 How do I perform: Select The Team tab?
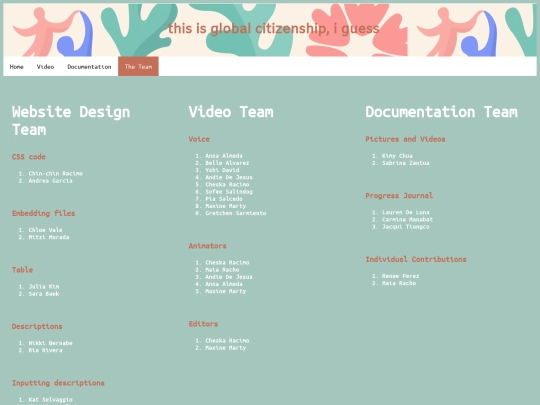coord(138,66)
